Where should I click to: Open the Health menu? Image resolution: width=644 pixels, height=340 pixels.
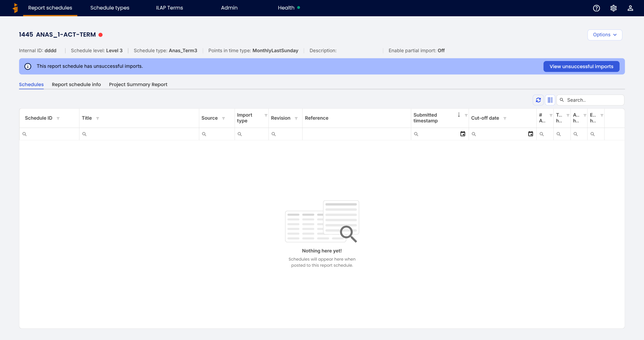(289, 8)
